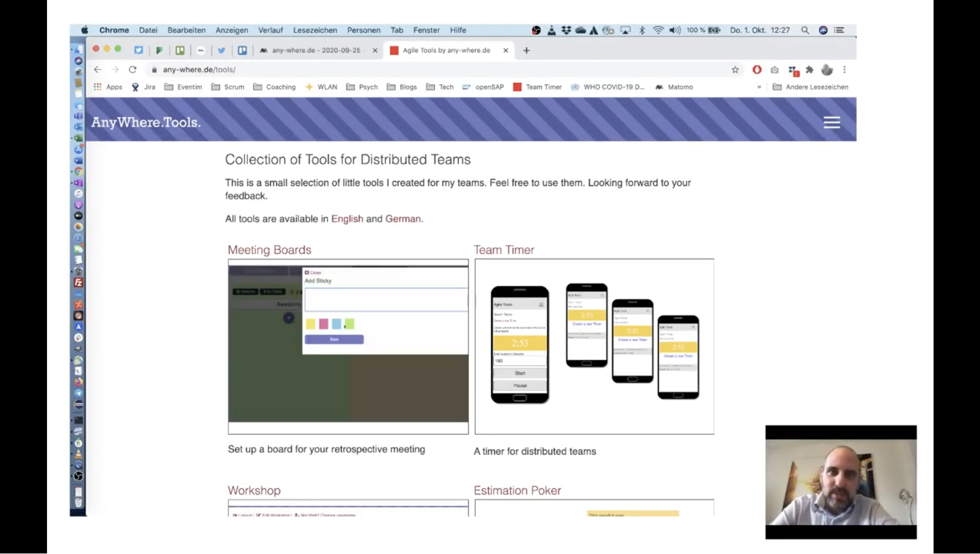This screenshot has width=980, height=554.
Task: Click the Opera extension icon in toolbar
Action: [x=757, y=69]
